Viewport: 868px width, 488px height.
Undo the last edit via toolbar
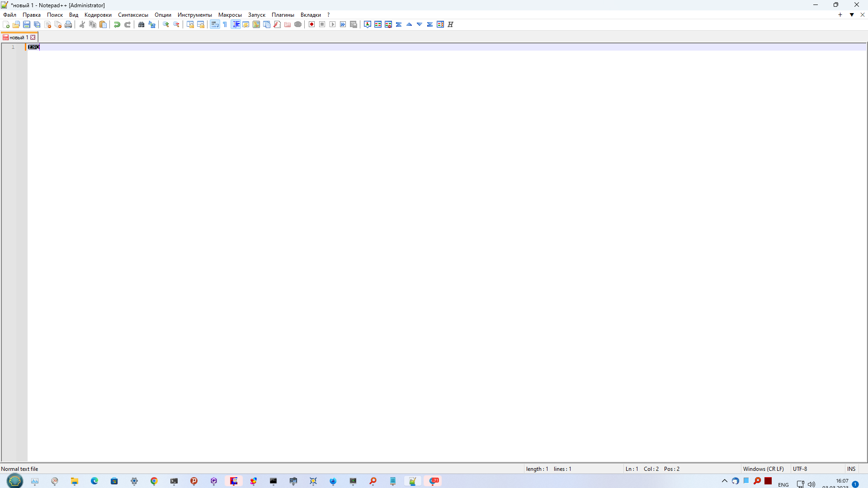point(117,24)
